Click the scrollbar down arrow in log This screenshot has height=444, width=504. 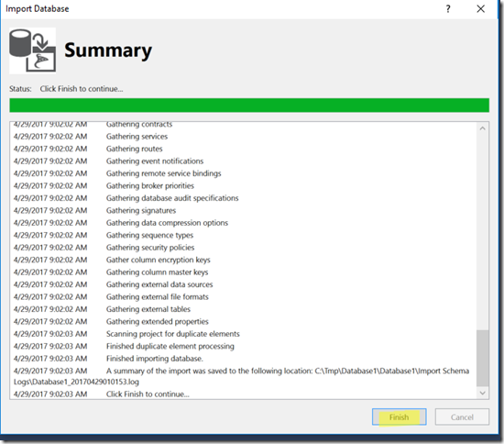[482, 393]
